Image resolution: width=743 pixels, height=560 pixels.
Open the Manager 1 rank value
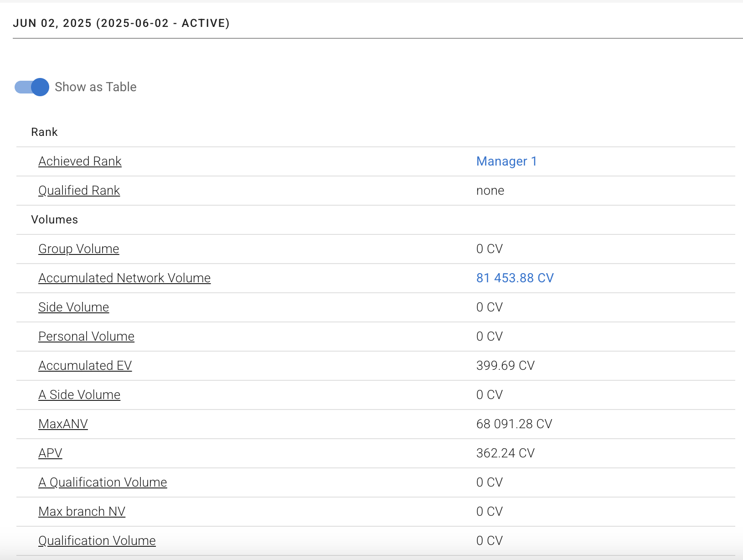tap(506, 161)
